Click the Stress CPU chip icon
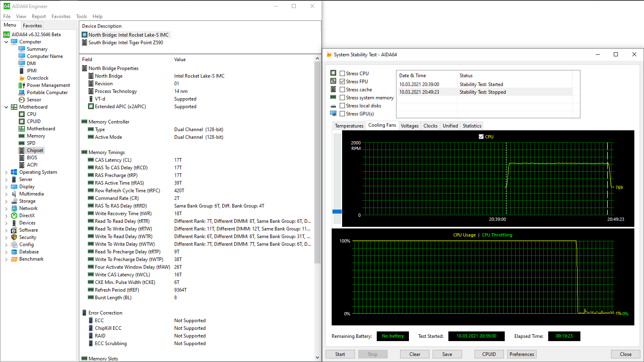Image resolution: width=644 pixels, height=362 pixels. [333, 73]
